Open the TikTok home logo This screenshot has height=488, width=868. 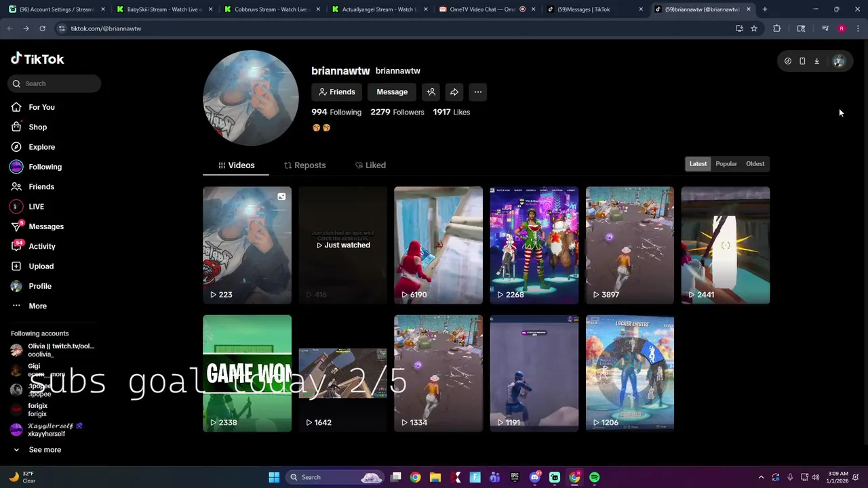click(x=37, y=59)
